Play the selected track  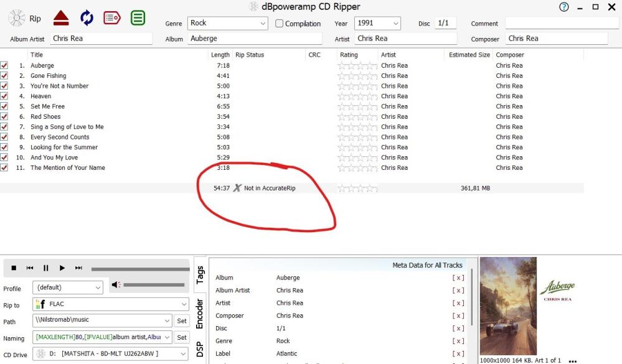point(62,268)
